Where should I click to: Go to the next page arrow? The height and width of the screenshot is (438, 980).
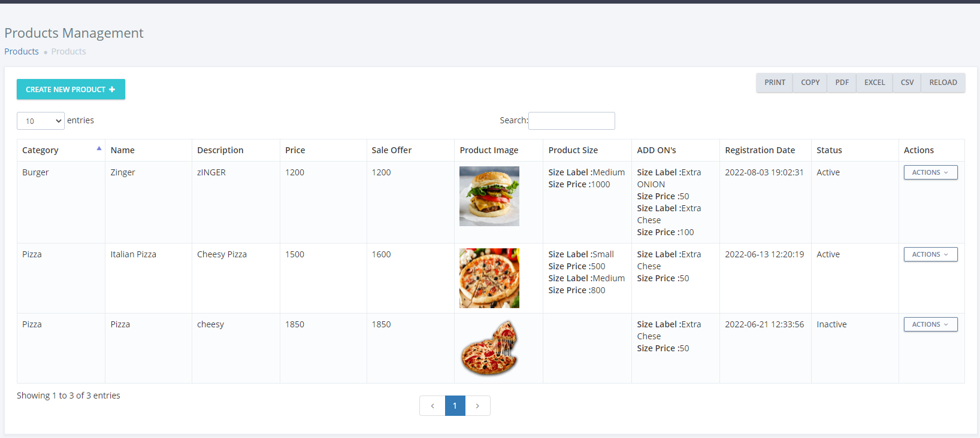477,406
